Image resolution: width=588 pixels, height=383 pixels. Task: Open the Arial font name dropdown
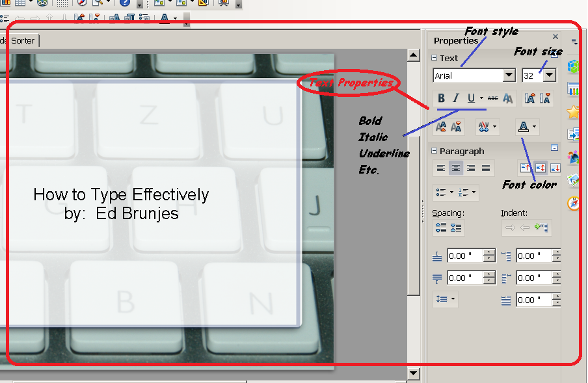pos(509,75)
